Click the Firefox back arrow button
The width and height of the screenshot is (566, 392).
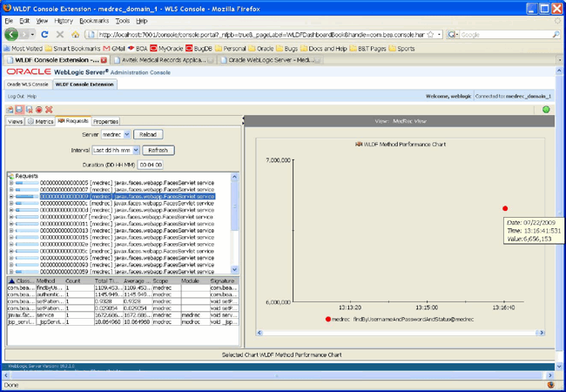click(11, 35)
